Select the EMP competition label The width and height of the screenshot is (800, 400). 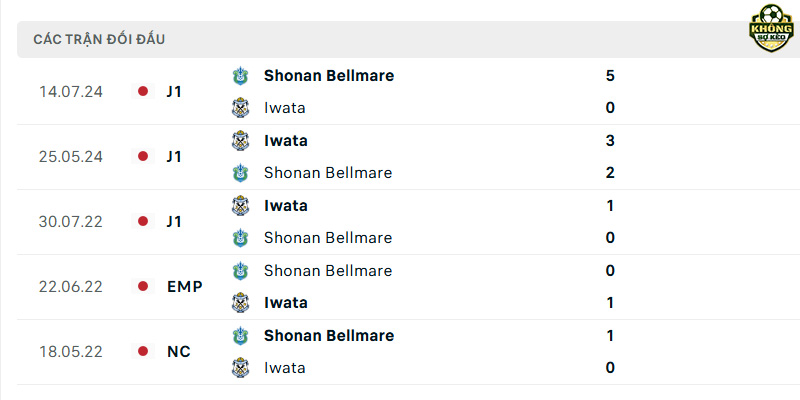tap(185, 287)
